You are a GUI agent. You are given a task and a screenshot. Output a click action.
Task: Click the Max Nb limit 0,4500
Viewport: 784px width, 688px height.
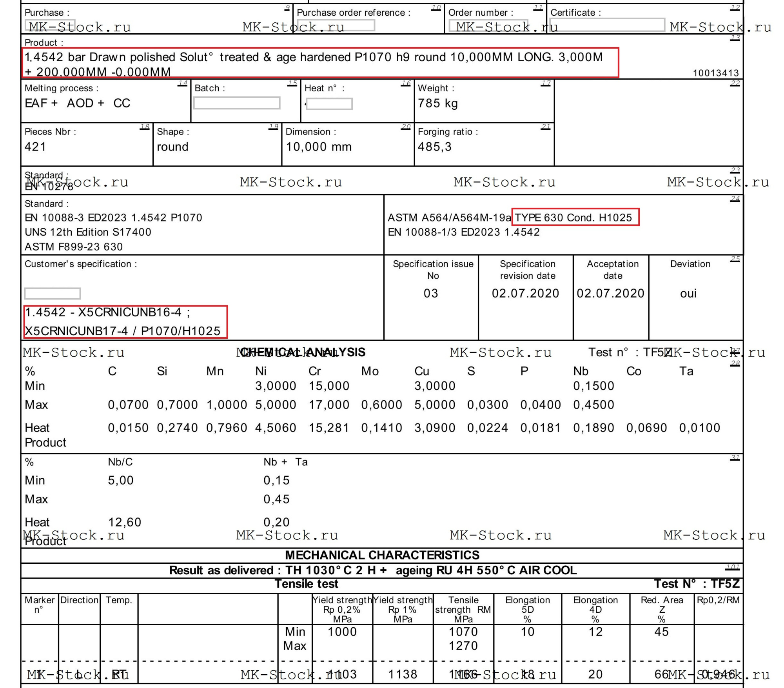593,405
